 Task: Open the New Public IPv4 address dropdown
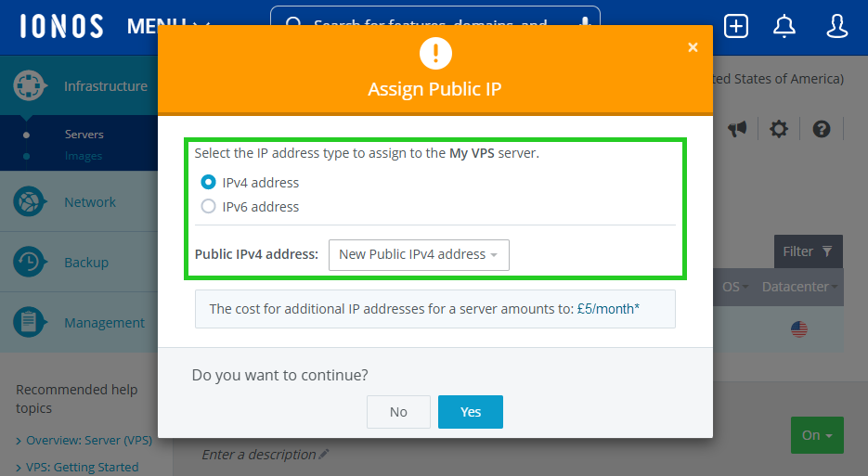coord(419,254)
